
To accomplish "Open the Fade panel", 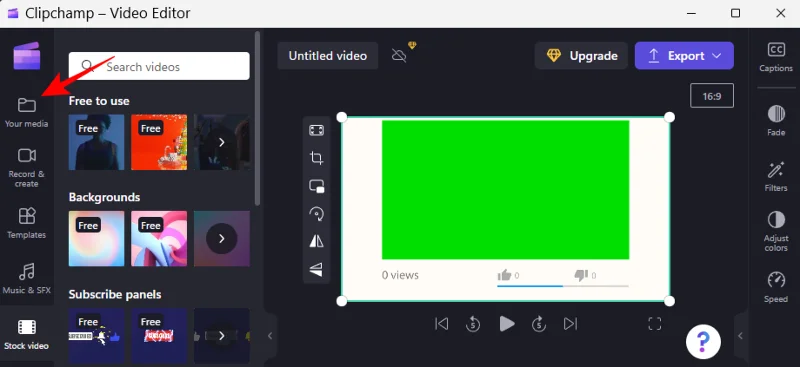I will (x=776, y=120).
